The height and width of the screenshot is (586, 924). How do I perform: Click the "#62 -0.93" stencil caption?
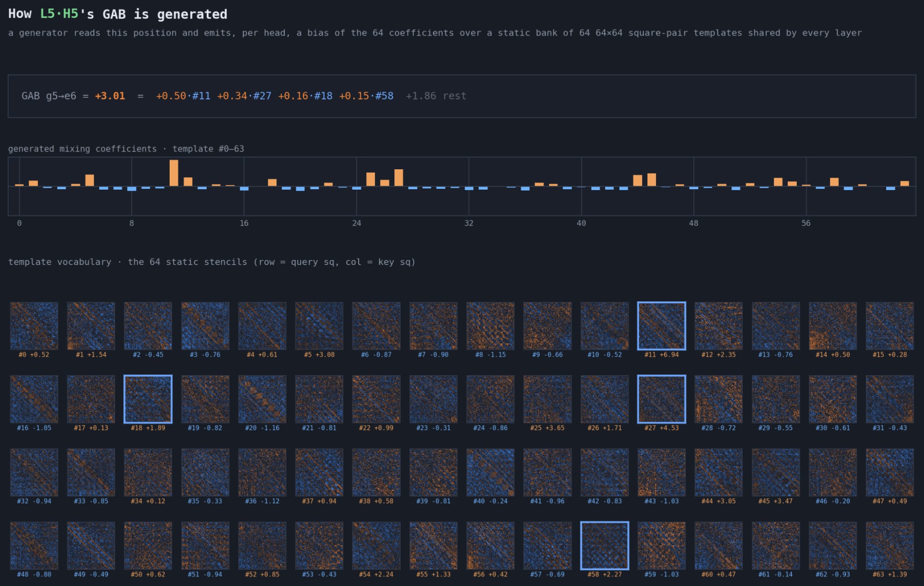(833, 574)
